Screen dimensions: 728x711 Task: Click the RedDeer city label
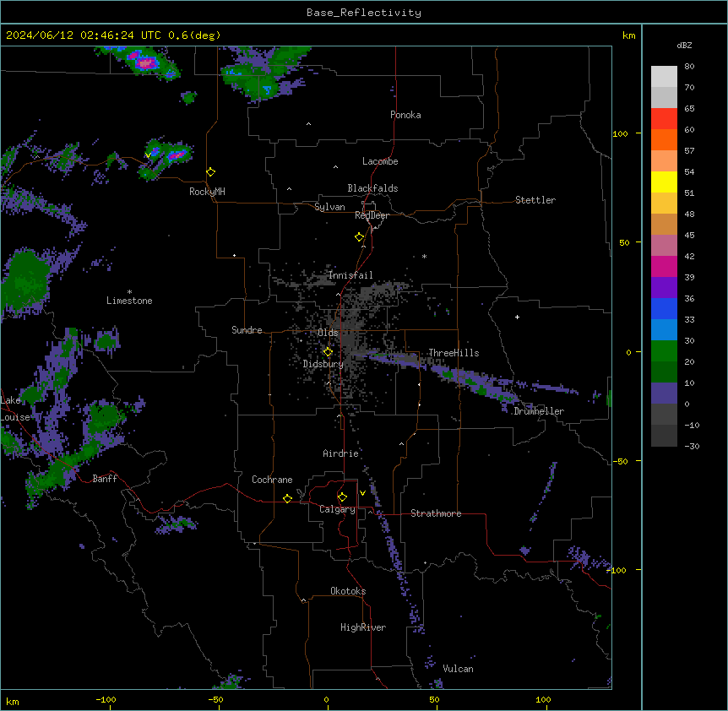(372, 215)
